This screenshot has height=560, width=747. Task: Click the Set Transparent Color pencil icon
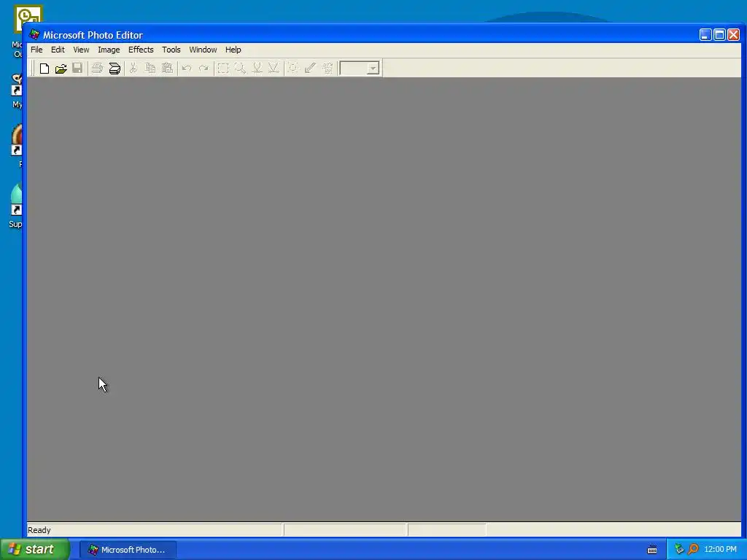(x=310, y=68)
